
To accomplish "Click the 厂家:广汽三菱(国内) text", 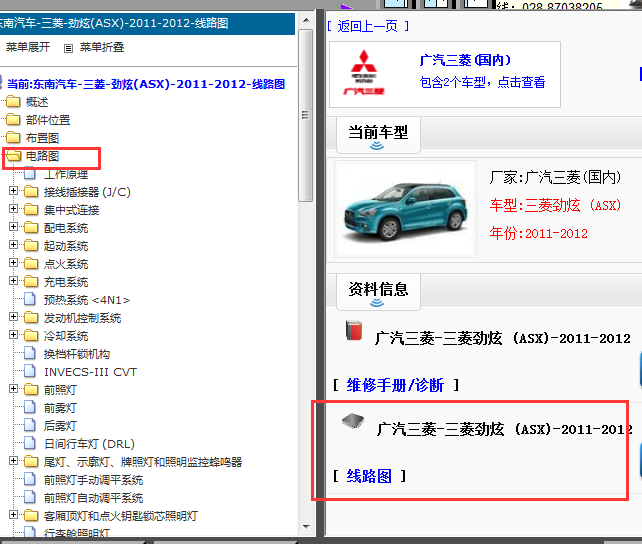I will pyautogui.click(x=555, y=177).
